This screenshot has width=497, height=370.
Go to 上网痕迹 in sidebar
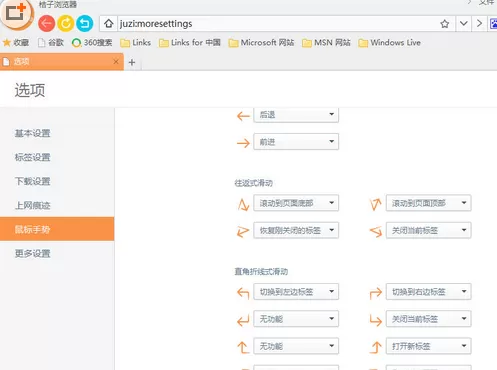coord(33,205)
